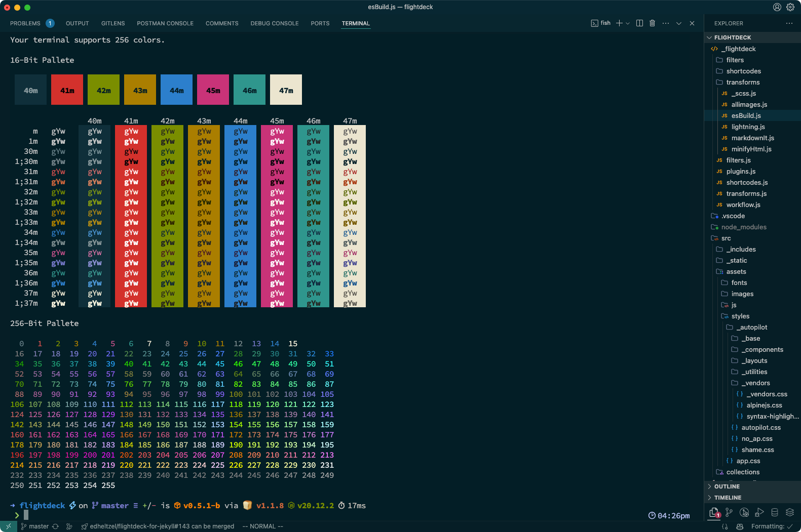This screenshot has width=801, height=532.
Task: Switch to the Comments tab
Action: point(222,23)
